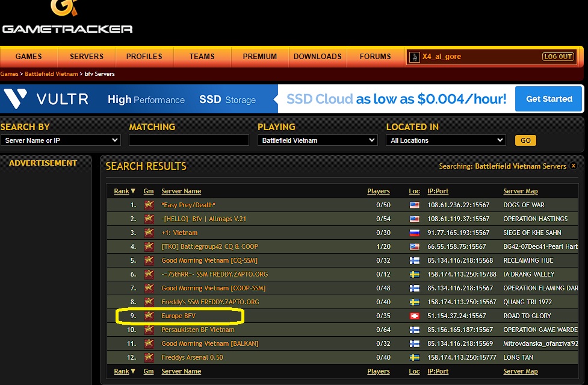Sort by Loc in top header
The height and width of the screenshot is (385, 588).
pyautogui.click(x=415, y=191)
